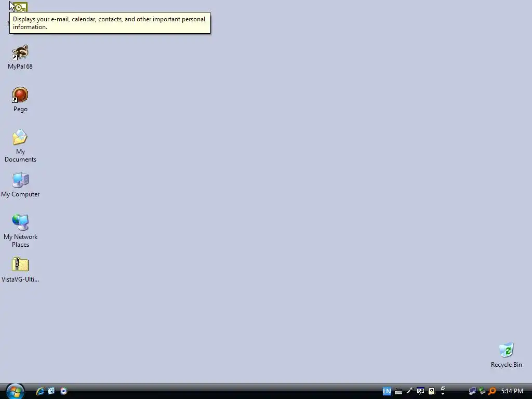Click the orange magnifier tray icon

(x=493, y=391)
